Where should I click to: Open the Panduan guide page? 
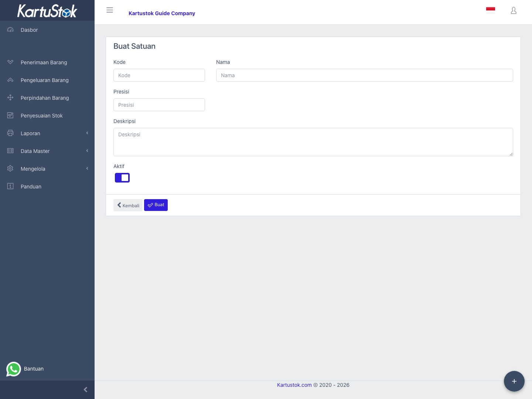(47, 187)
